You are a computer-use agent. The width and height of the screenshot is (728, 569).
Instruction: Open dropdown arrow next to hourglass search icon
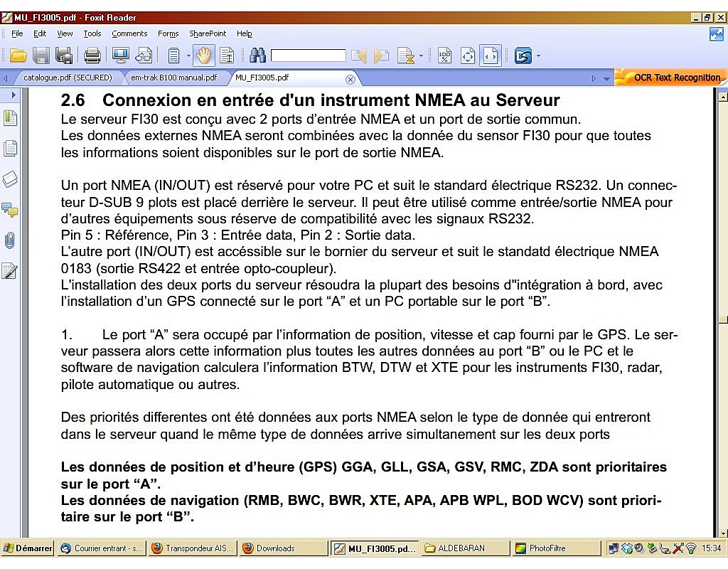point(421,56)
